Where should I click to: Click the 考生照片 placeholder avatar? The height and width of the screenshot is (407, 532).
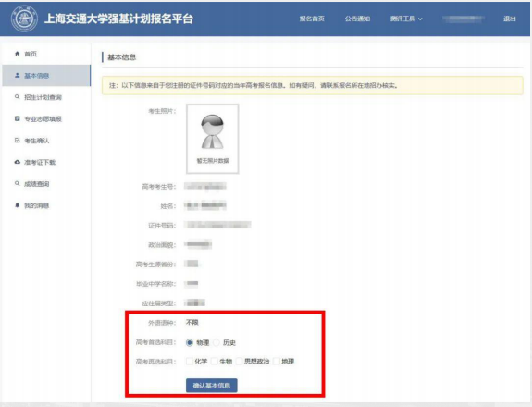click(213, 132)
